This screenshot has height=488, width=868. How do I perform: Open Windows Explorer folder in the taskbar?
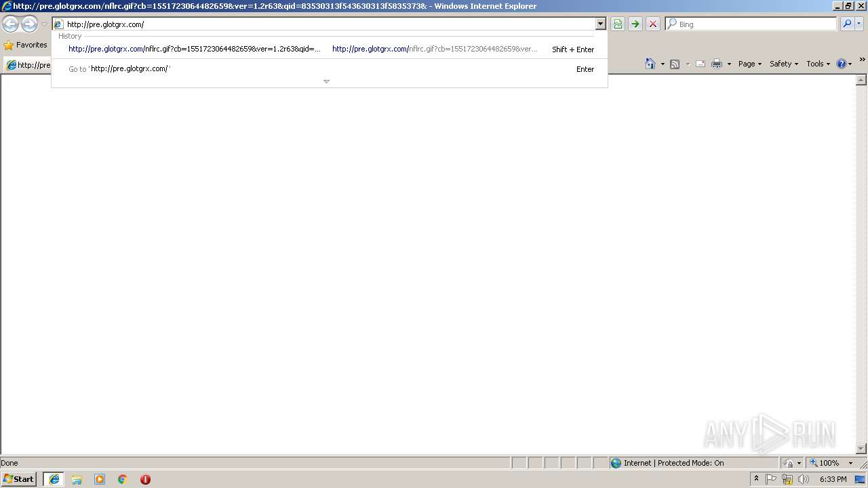pyautogui.click(x=77, y=479)
